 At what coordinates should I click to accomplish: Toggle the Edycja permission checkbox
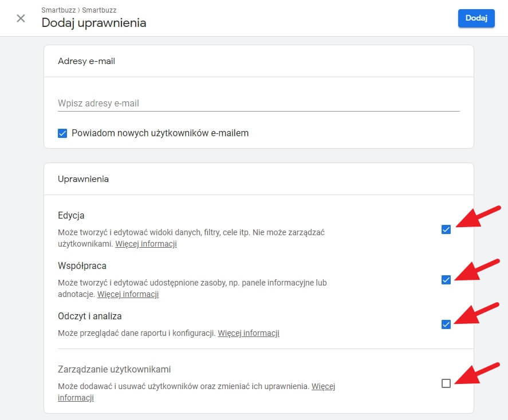click(446, 229)
